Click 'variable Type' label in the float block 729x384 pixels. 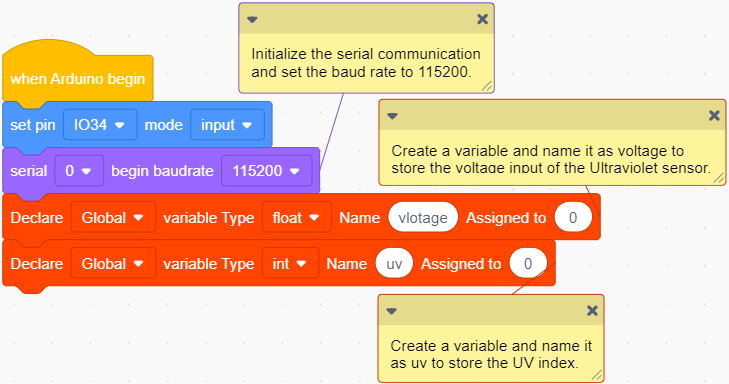209,218
